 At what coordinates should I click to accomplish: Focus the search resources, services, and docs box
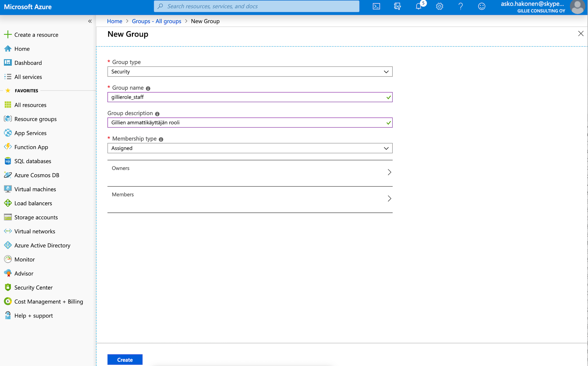[256, 6]
